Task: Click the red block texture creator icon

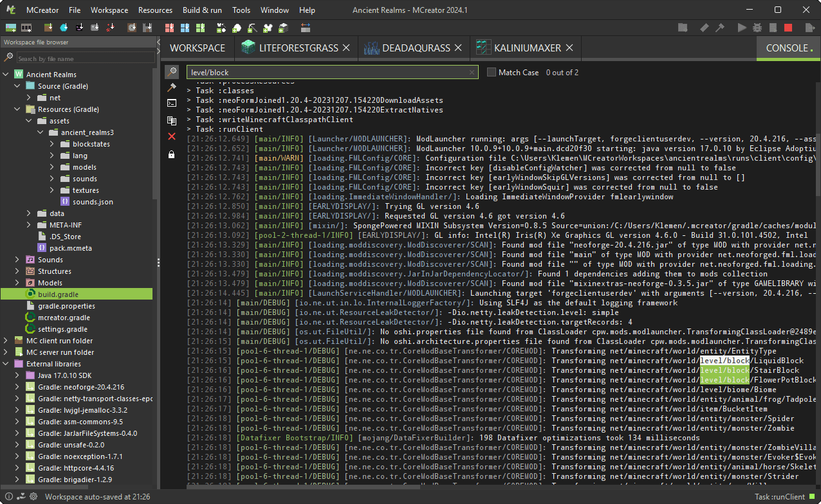Action: tap(171, 28)
